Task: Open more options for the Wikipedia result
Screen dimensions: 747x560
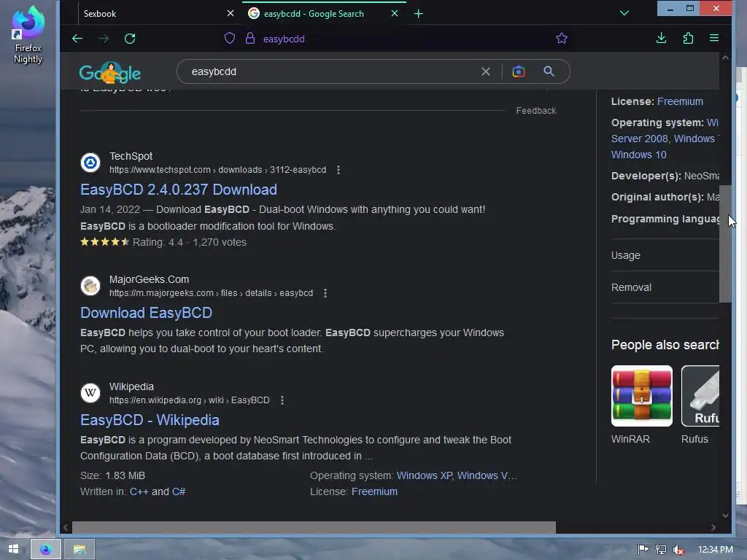Action: coord(282,400)
